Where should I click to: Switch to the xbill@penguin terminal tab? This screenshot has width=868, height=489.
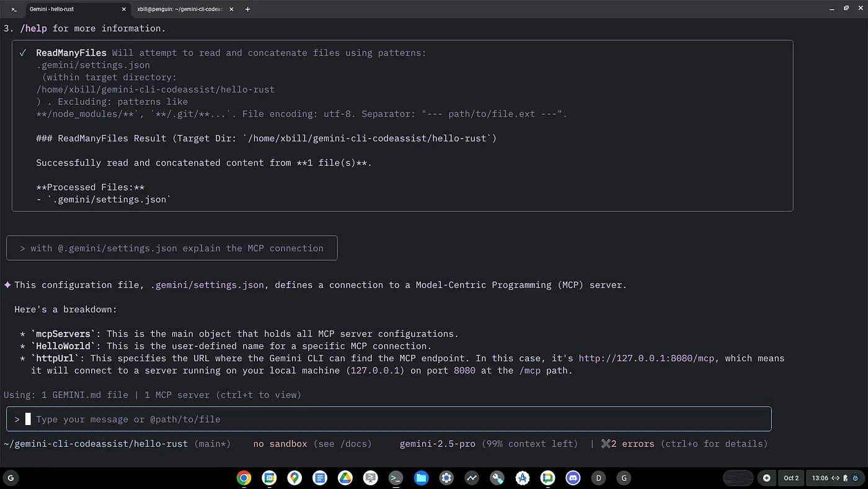(x=180, y=9)
